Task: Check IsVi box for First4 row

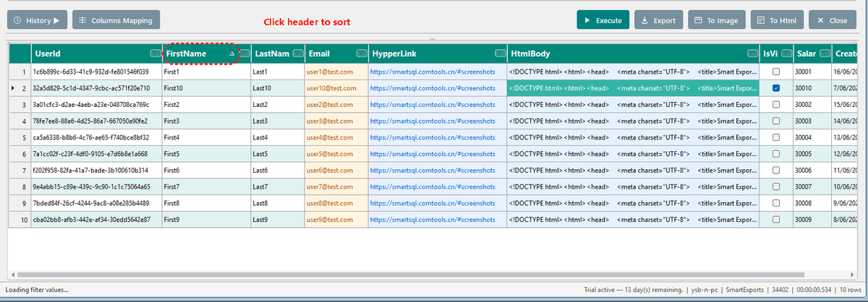Action: pos(776,137)
